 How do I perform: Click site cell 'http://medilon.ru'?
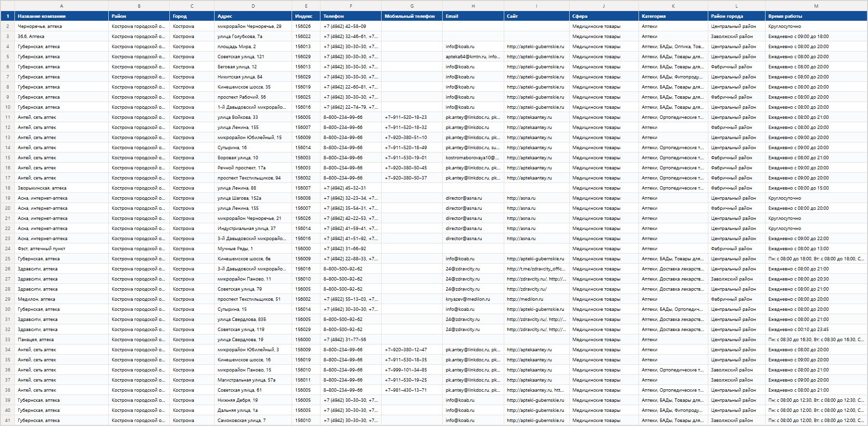pos(536,299)
